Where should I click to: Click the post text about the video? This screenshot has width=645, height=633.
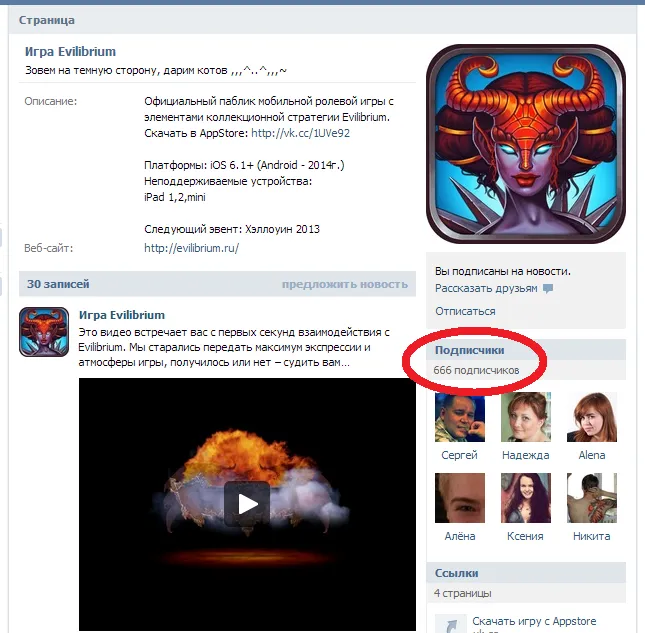pyautogui.click(x=234, y=348)
